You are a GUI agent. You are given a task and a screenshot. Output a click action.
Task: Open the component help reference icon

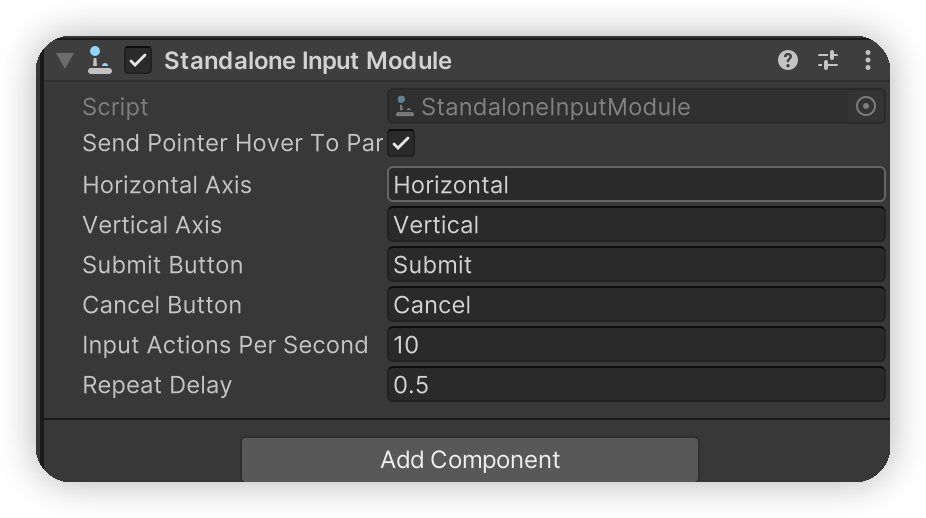point(788,61)
